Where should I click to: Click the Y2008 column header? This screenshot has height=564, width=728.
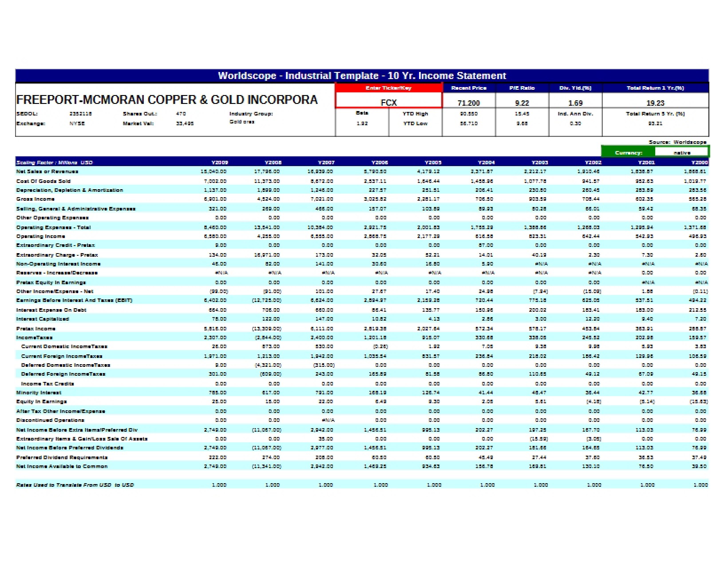tap(273, 163)
